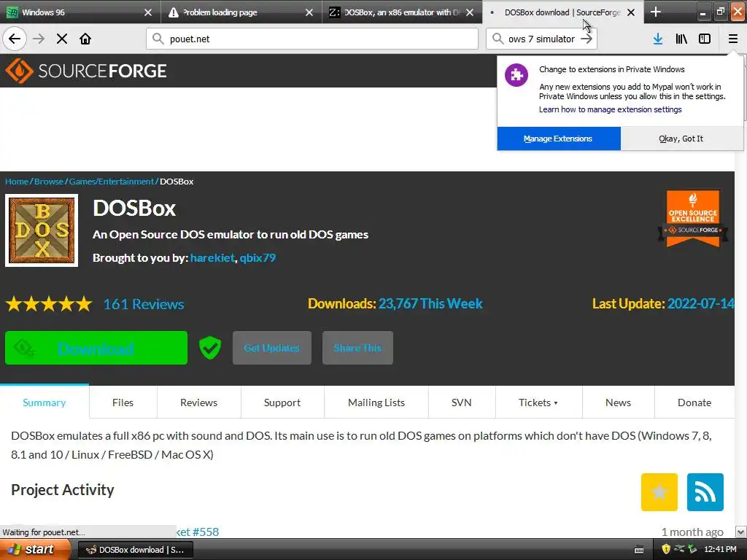
Task: Click the tray network connection icon
Action: point(679,549)
